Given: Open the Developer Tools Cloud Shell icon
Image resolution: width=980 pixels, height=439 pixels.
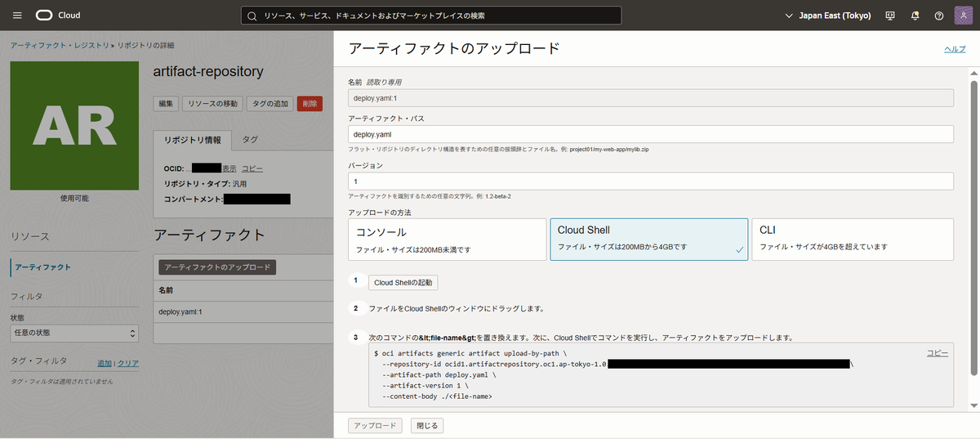Looking at the screenshot, I should click(890, 16).
